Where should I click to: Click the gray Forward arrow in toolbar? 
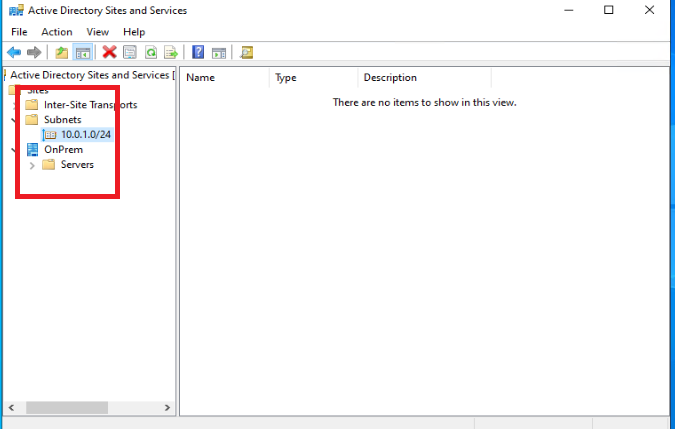(34, 52)
